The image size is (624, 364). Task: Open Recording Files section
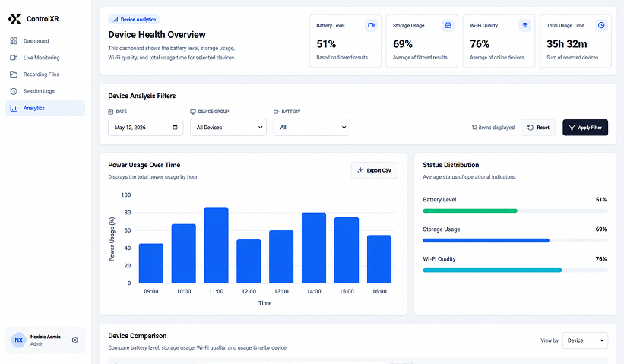[45, 74]
